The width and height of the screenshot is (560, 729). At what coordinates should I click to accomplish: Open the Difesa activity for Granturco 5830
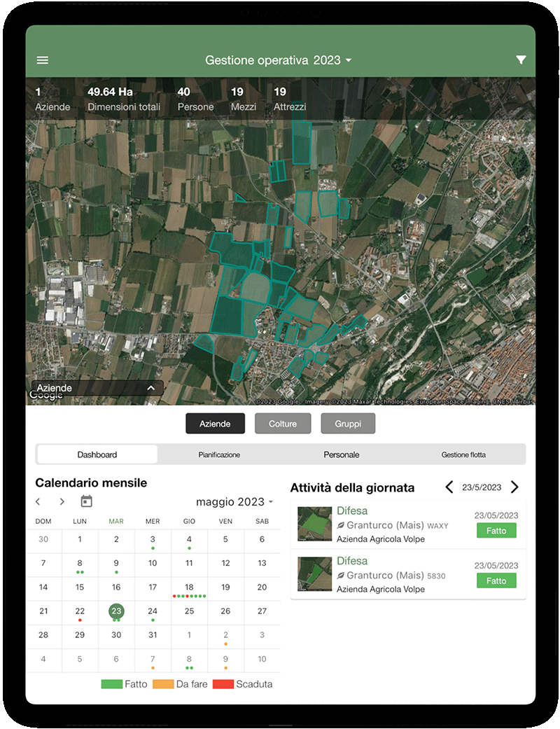coord(353,561)
